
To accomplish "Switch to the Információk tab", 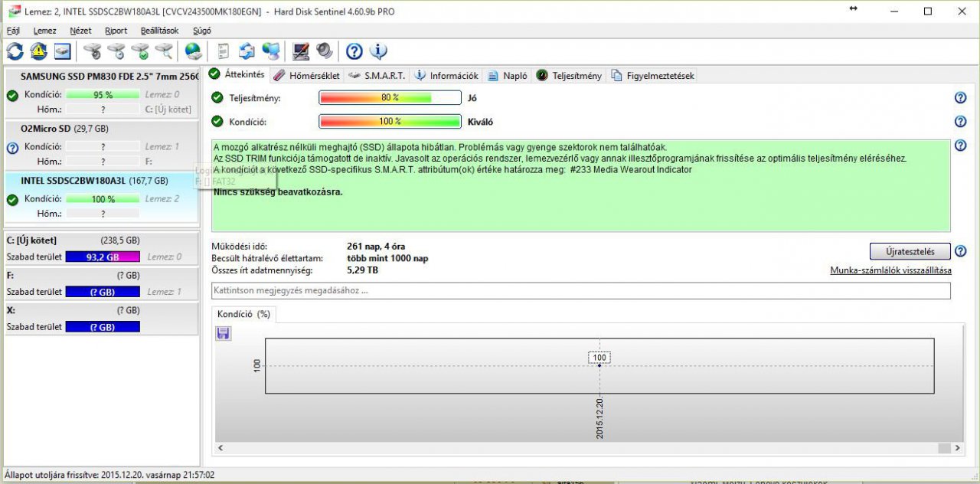I will (446, 76).
